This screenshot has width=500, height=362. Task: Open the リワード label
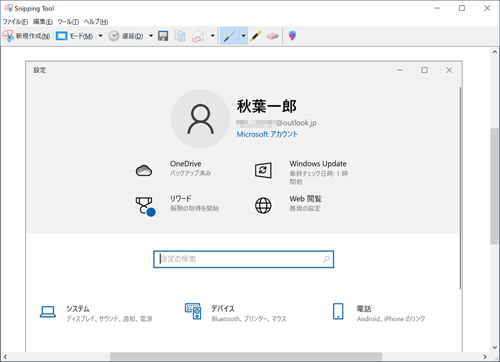pyautogui.click(x=181, y=199)
